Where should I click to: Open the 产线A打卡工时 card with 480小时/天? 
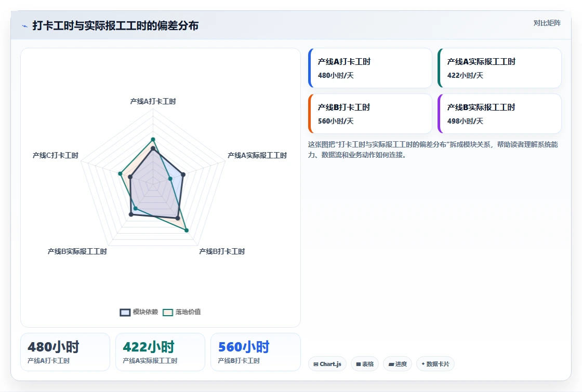[370, 68]
